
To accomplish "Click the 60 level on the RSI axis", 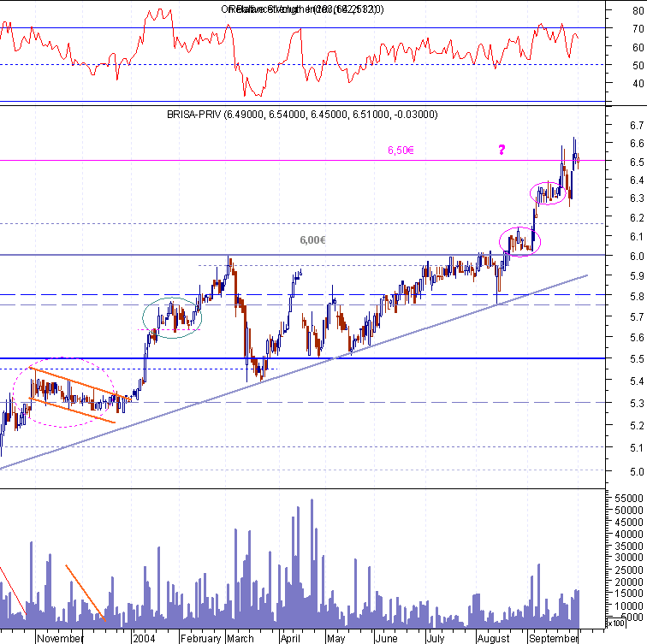I will pyautogui.click(x=638, y=47).
